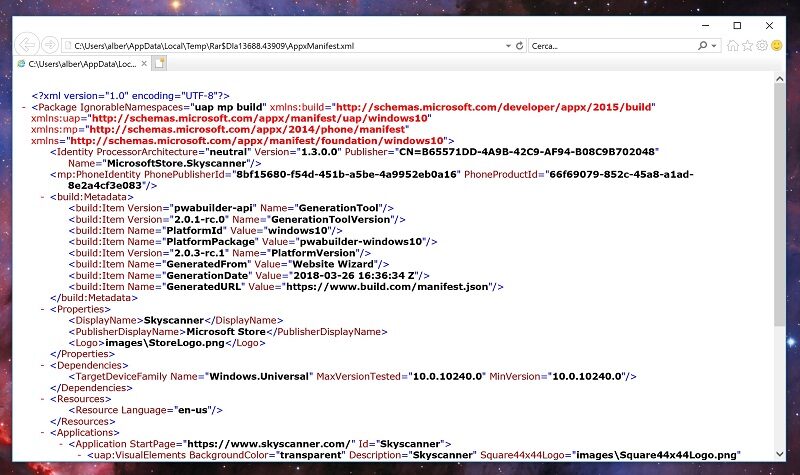
Task: Click the developer/appx/2015/build URL
Action: click(493, 107)
